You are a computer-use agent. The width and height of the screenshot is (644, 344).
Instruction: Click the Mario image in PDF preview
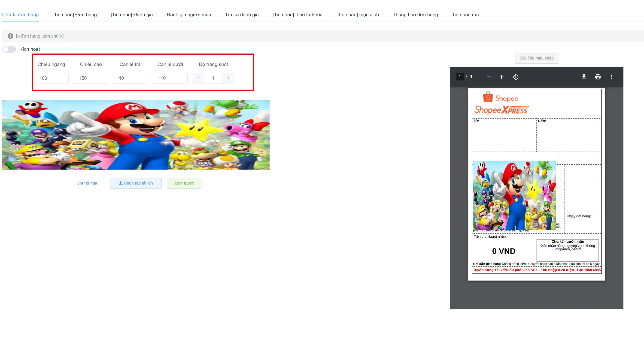(x=514, y=195)
